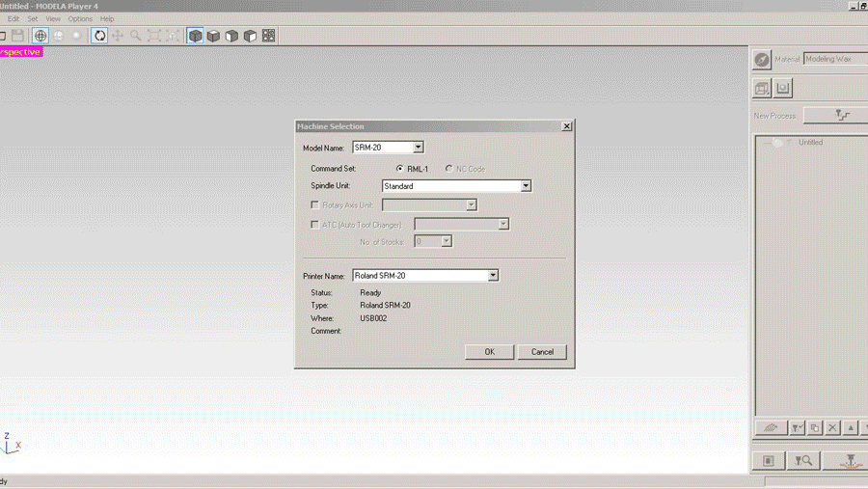Select the half-shaded globe display icon
The height and width of the screenshot is (489, 868).
click(59, 36)
